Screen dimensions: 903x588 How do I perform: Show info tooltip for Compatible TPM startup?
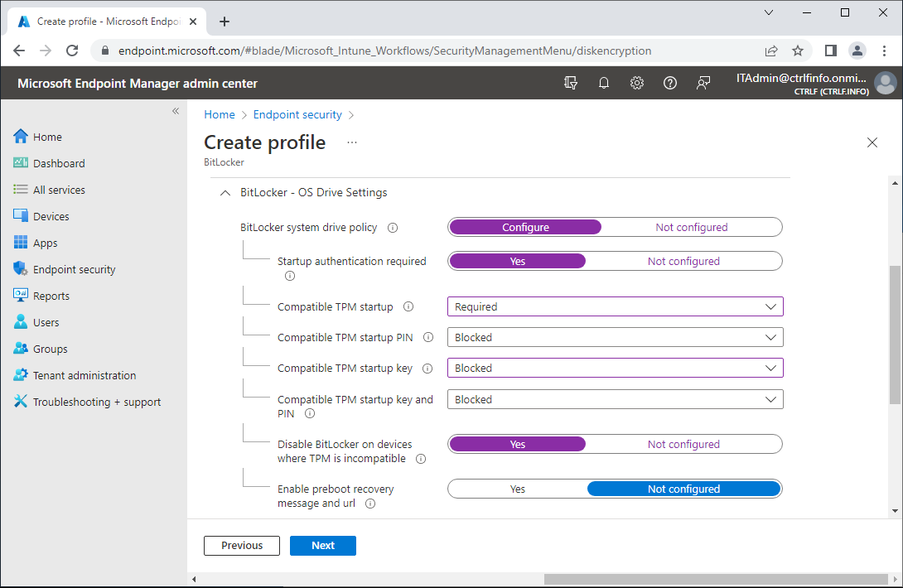(x=408, y=306)
